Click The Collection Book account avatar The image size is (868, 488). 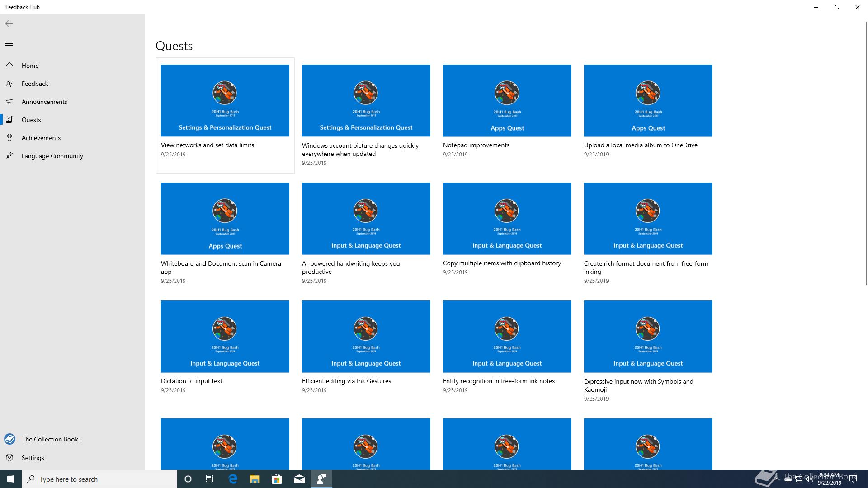click(9, 439)
